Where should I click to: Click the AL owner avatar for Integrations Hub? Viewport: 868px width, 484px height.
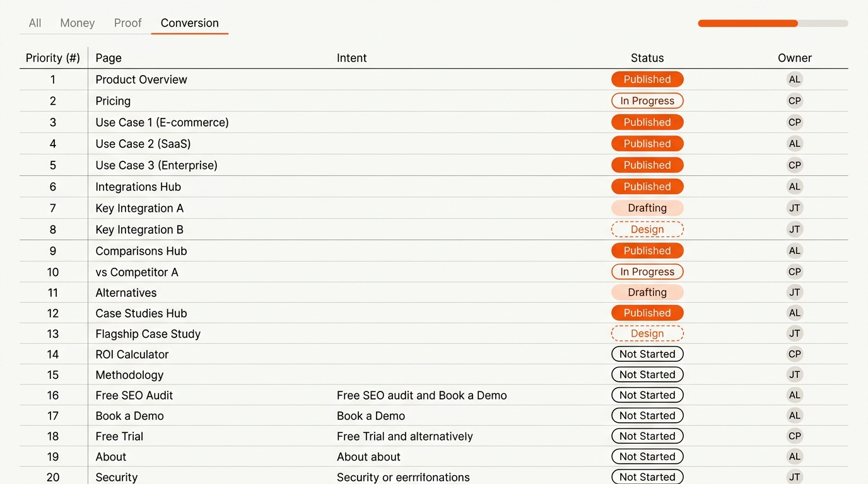point(795,187)
